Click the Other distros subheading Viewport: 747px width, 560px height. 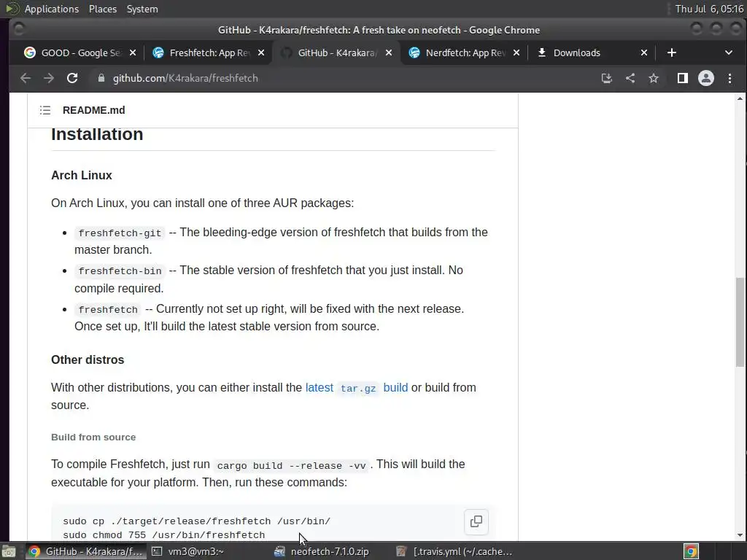88,360
